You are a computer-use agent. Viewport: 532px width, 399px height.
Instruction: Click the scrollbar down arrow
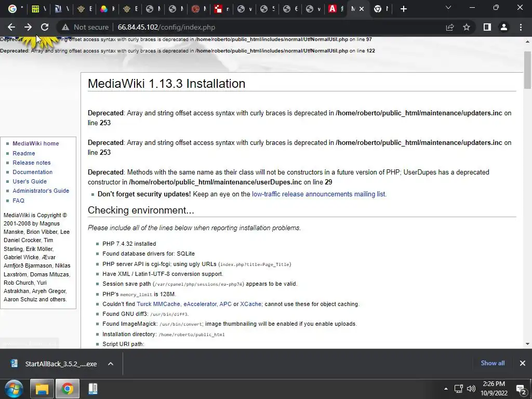click(527, 344)
